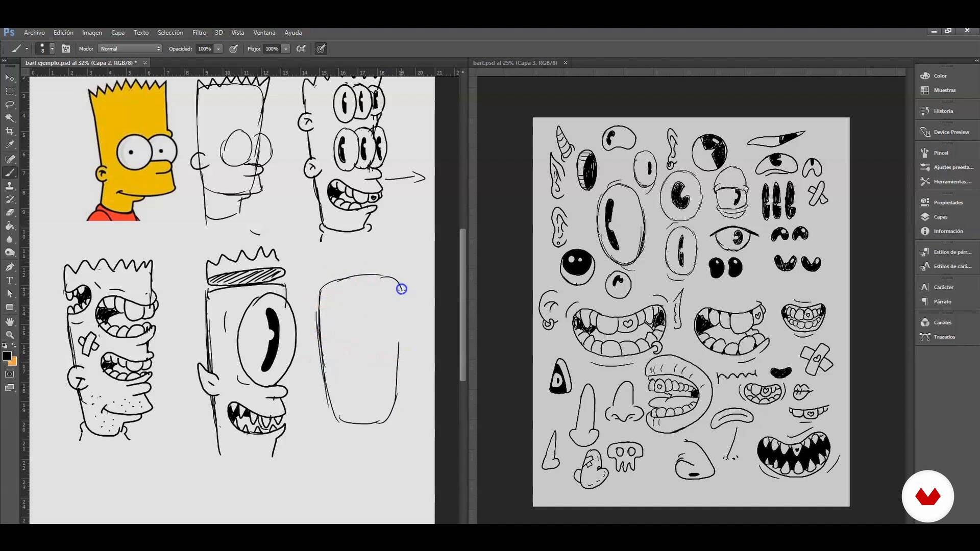Open the Archivo menu
980x551 pixels.
coord(34,33)
